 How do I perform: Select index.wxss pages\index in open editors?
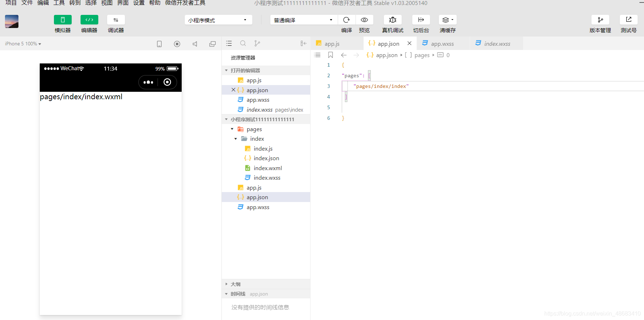tap(266, 110)
